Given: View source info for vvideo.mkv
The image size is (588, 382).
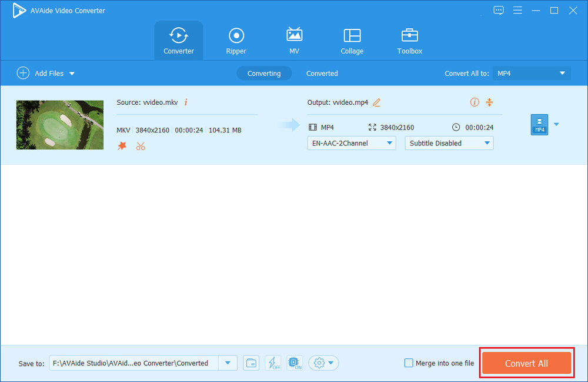Looking at the screenshot, I should (x=186, y=102).
